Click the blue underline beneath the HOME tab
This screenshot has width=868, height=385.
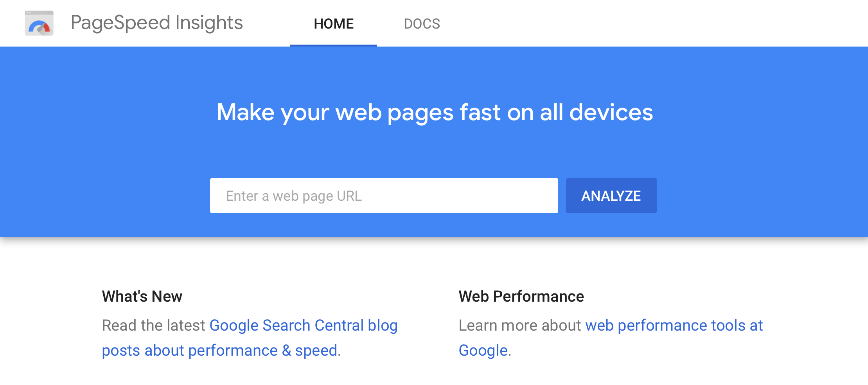click(x=334, y=45)
